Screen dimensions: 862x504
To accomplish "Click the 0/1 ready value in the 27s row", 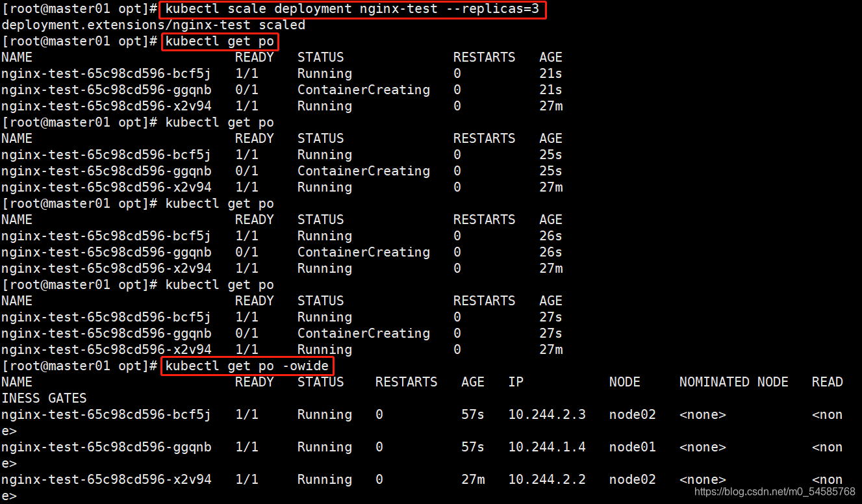I will click(x=247, y=333).
